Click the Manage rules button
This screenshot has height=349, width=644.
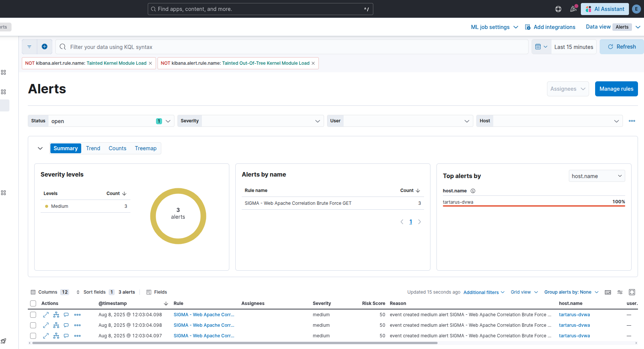(x=616, y=89)
